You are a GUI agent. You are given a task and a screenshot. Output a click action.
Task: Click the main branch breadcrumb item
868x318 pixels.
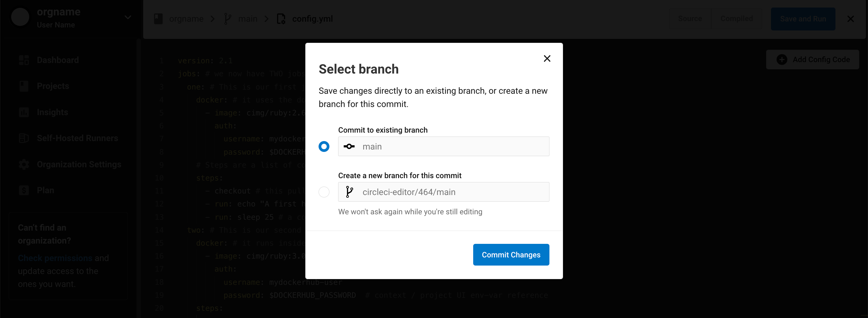[x=247, y=19]
